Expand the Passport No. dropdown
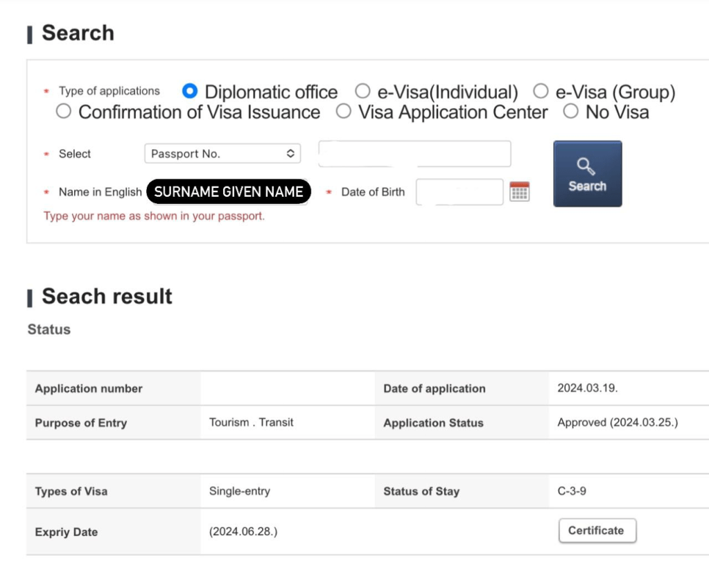Image resolution: width=709 pixels, height=588 pixels. click(x=222, y=154)
